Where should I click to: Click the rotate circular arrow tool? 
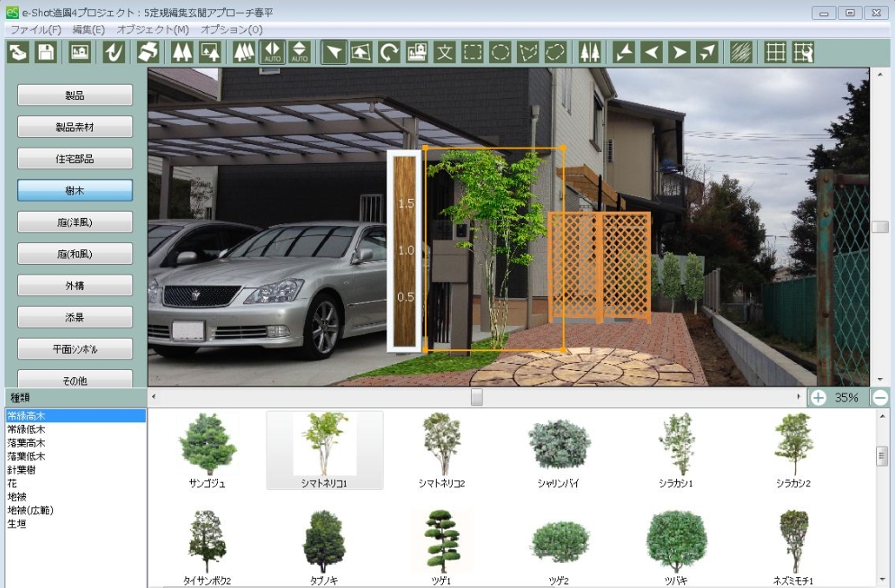click(389, 52)
